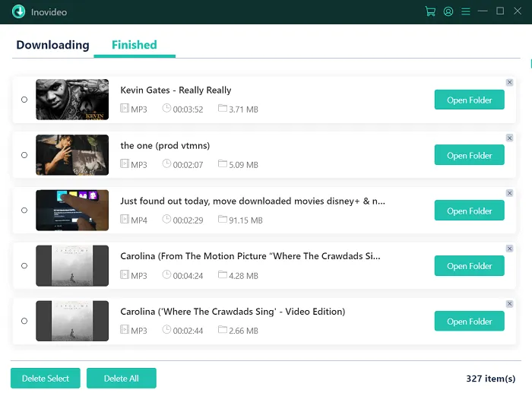Open the hamburger menu in title bar

coord(466,11)
